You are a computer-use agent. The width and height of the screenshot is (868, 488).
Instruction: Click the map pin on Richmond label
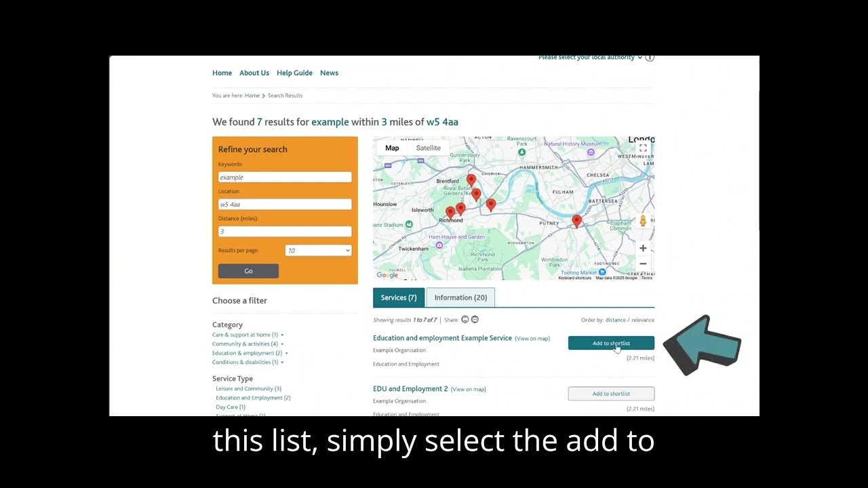tap(450, 212)
